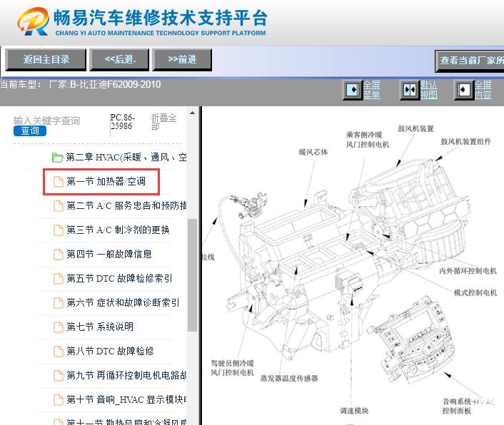The width and height of the screenshot is (504, 425).
Task: Open the 默认视图 link
Action: 429,90
